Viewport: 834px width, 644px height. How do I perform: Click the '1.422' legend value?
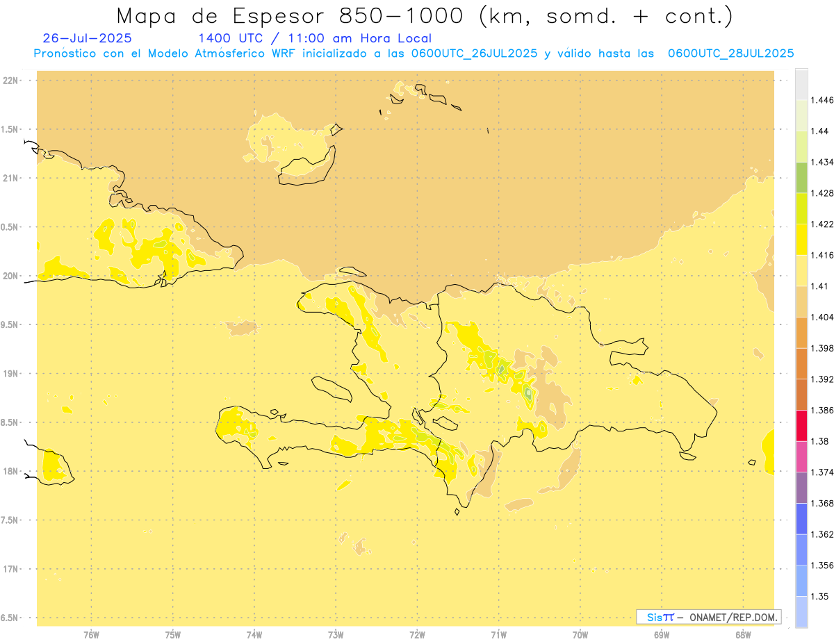(x=822, y=224)
